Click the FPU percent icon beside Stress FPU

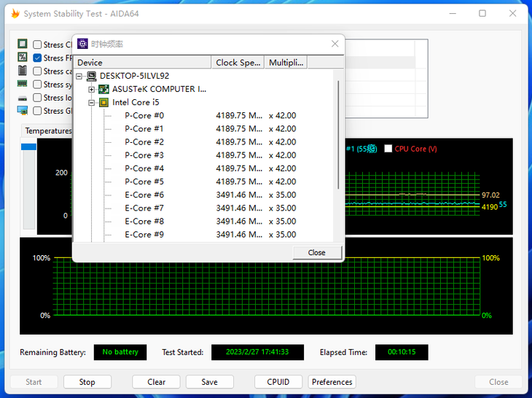pyautogui.click(x=23, y=57)
